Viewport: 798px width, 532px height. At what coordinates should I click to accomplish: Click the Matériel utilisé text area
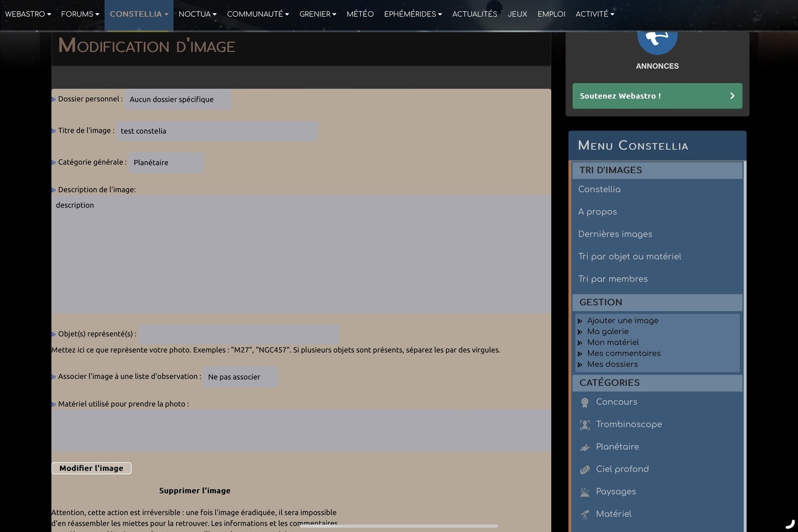(x=301, y=430)
